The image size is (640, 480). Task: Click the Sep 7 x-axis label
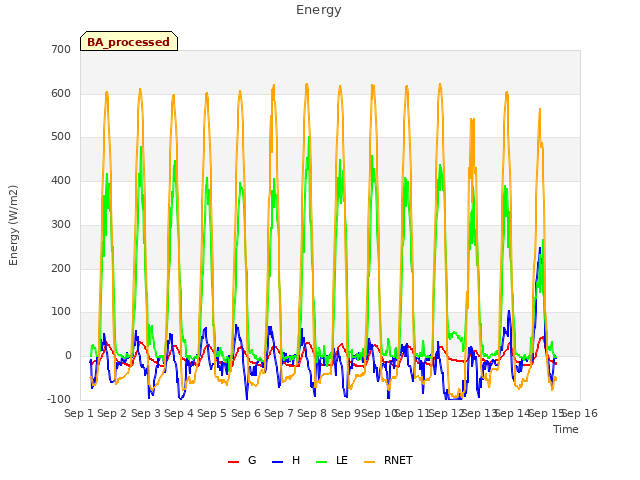[x=279, y=413]
